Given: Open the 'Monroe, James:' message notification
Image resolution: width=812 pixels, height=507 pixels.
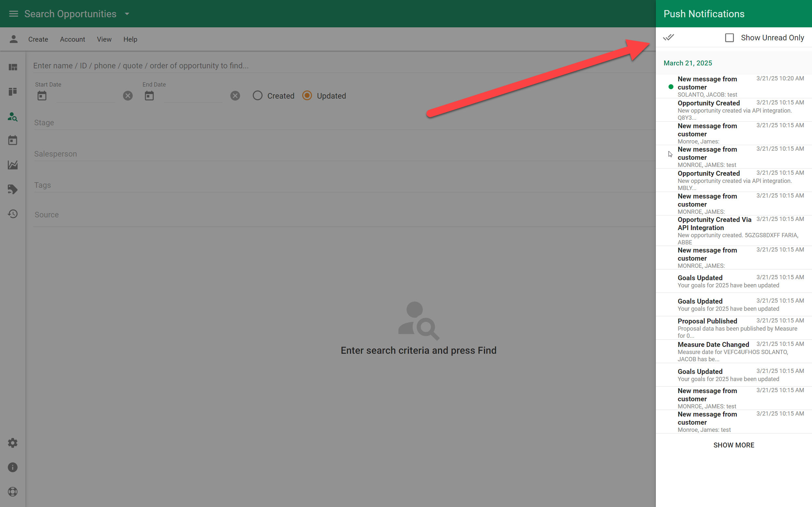Looking at the screenshot, I should pyautogui.click(x=734, y=133).
